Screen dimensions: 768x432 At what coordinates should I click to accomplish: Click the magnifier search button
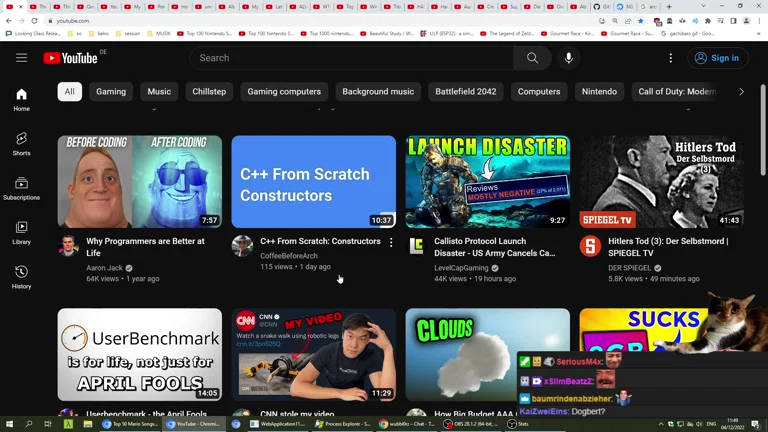[x=532, y=58]
